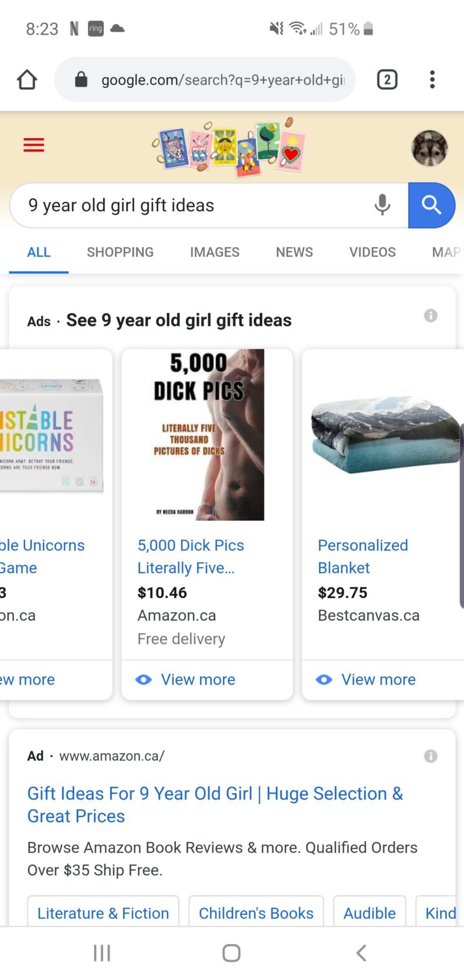Tap the info icon beside shopping ads
Image resolution: width=464 pixels, height=980 pixels.
click(430, 315)
